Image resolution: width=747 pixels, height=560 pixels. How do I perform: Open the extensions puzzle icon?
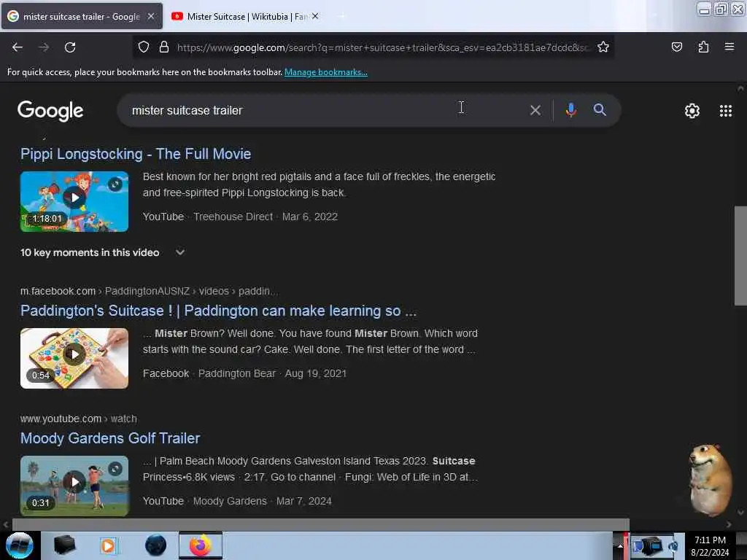(x=703, y=47)
